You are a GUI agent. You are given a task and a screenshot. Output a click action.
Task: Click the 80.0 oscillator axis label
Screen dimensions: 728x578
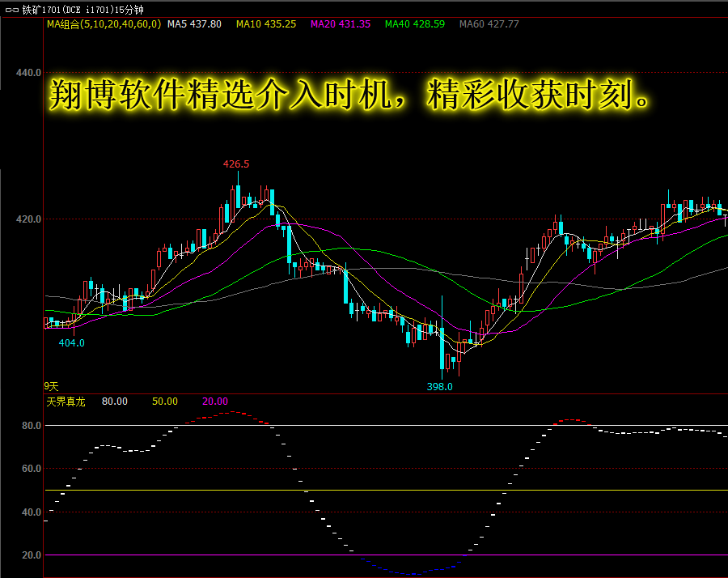click(32, 426)
